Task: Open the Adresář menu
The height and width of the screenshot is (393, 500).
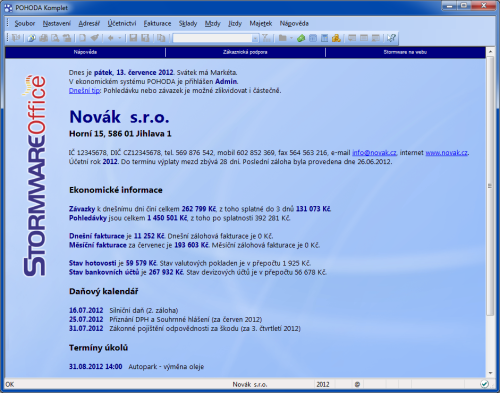Action: pos(89,23)
